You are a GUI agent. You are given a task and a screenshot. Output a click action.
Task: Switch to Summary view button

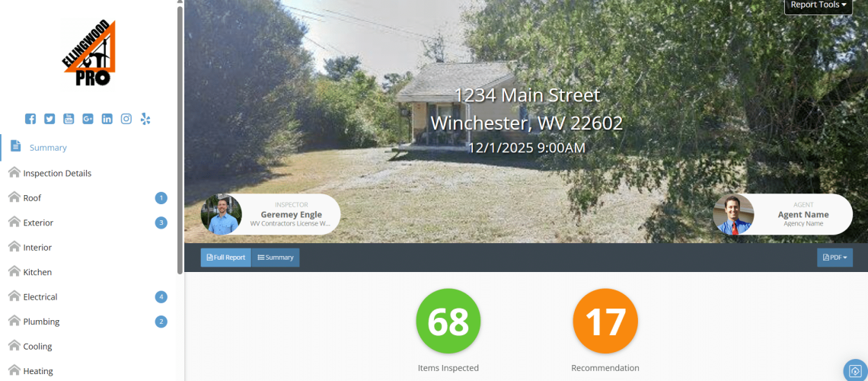coord(276,258)
